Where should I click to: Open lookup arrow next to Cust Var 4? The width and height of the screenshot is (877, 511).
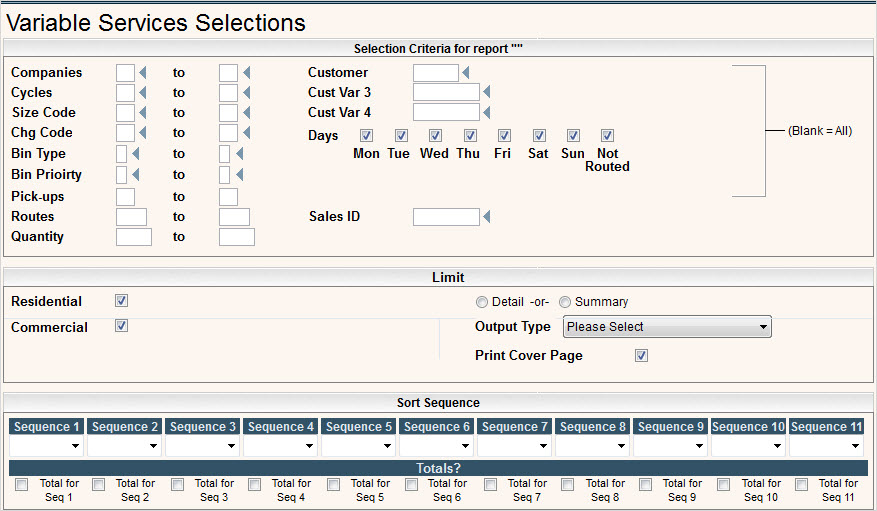[487, 112]
